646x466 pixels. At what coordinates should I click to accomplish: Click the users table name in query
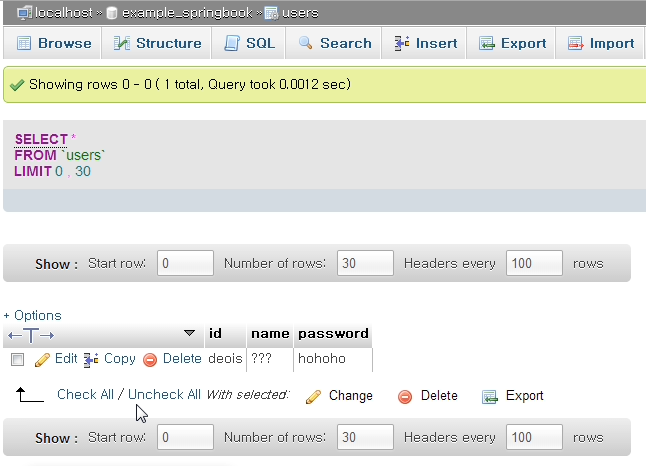click(x=84, y=155)
